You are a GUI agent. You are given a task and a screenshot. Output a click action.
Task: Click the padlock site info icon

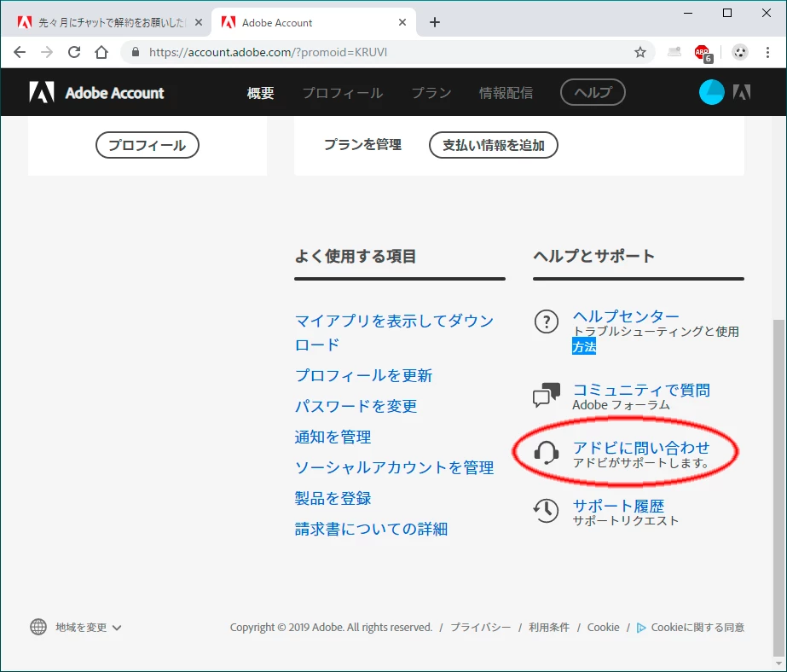point(135,52)
